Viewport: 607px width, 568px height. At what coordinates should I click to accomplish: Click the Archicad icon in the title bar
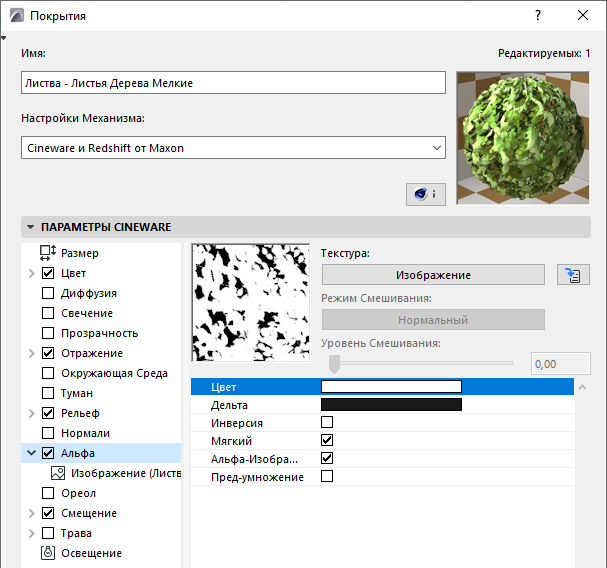tap(17, 16)
